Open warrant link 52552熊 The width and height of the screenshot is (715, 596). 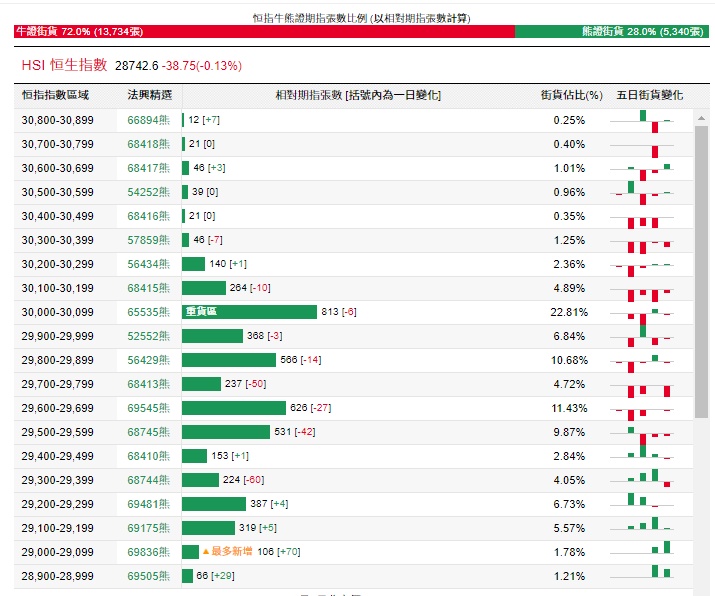click(149, 336)
